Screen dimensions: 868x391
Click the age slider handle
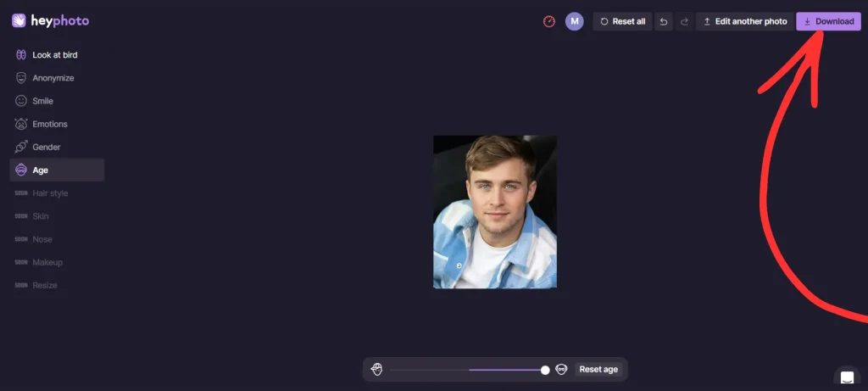[x=545, y=370]
